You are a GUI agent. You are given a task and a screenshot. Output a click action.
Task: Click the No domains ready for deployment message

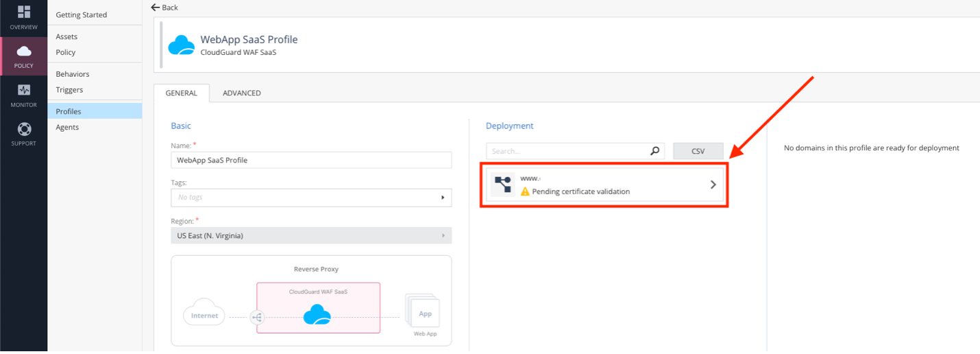click(872, 147)
